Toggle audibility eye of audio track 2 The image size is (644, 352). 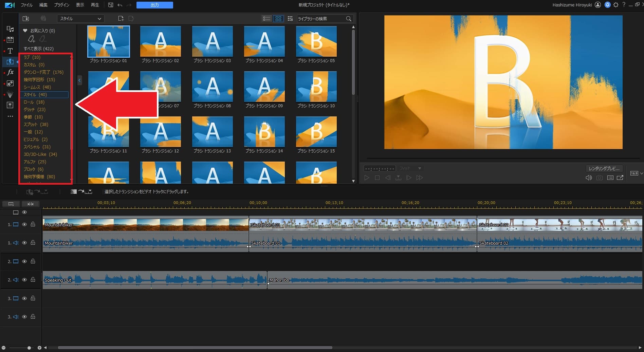click(x=24, y=280)
